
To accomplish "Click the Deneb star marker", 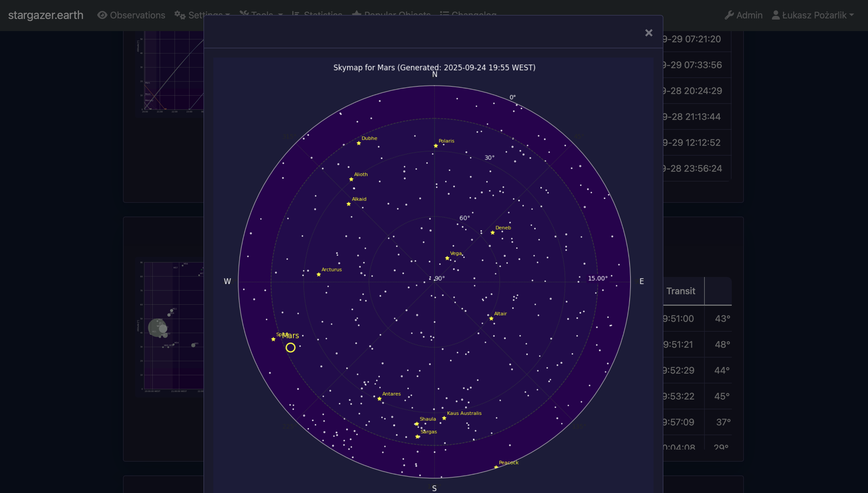I will 492,233.
